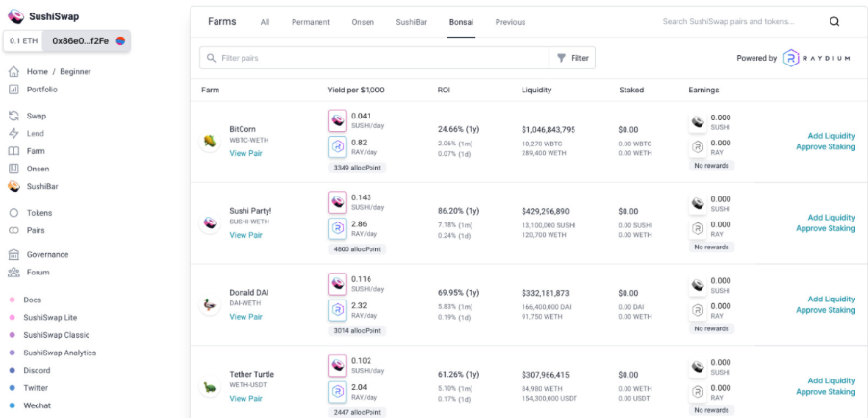This screenshot has height=418, width=868.
Task: Click the 0.1 ETH balance label
Action: [x=23, y=41]
